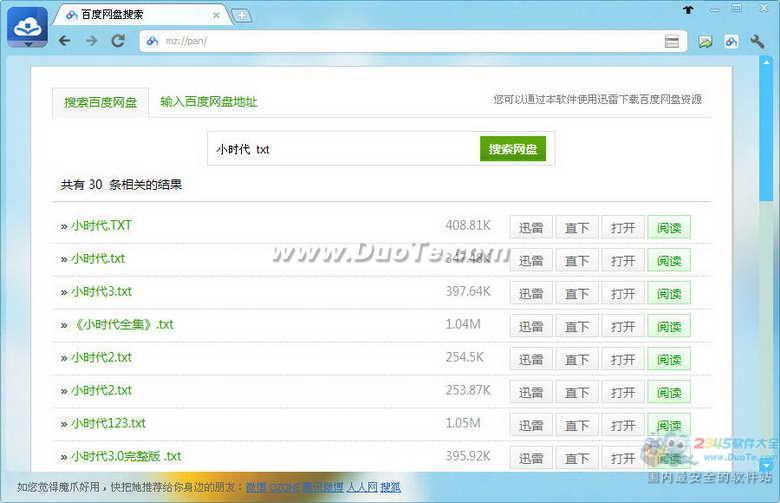Open the skin (shirt) icon in title bar

(688, 9)
